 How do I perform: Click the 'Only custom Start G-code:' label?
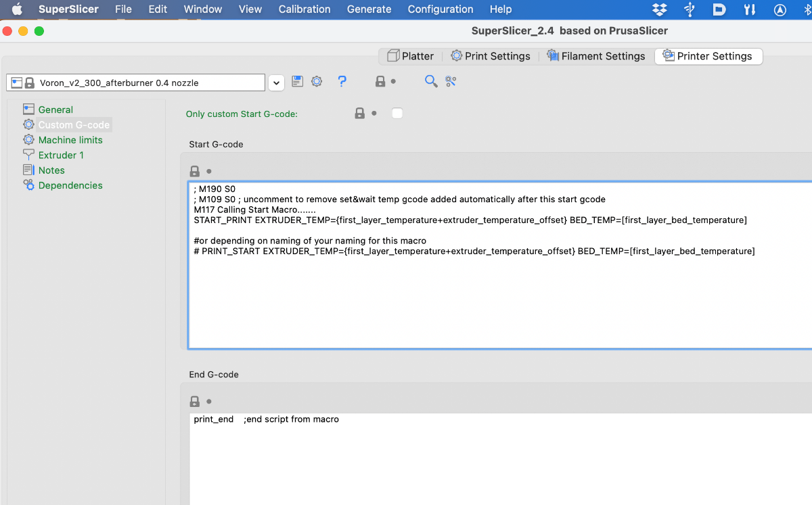[x=242, y=114]
